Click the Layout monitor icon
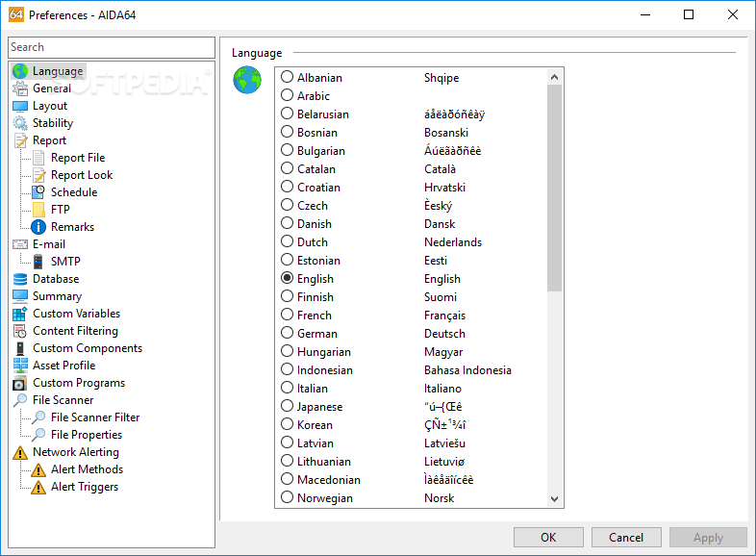The height and width of the screenshot is (556, 756). coord(20,106)
